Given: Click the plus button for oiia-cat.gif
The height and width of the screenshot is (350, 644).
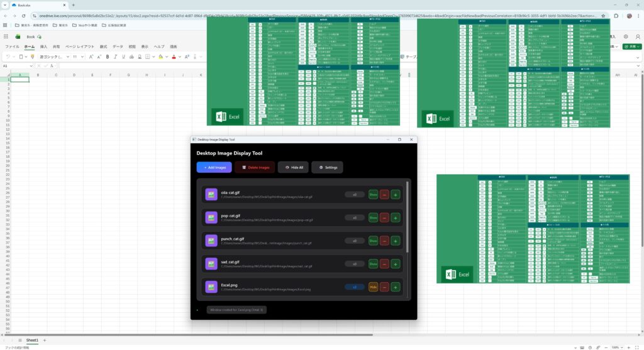Looking at the screenshot, I should (395, 195).
